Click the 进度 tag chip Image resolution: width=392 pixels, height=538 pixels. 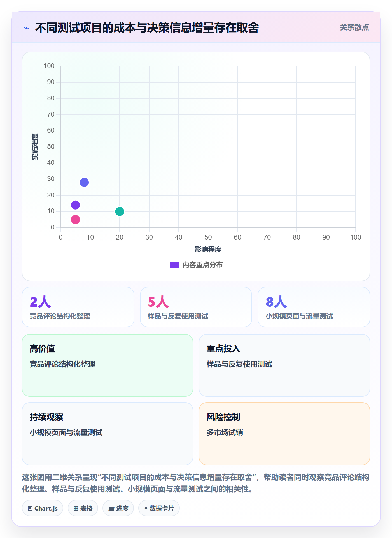(118, 508)
